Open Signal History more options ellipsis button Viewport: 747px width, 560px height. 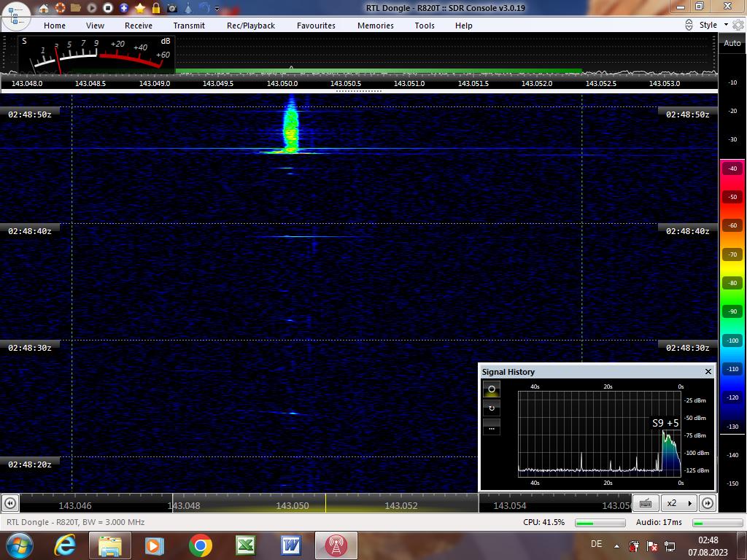tap(492, 427)
